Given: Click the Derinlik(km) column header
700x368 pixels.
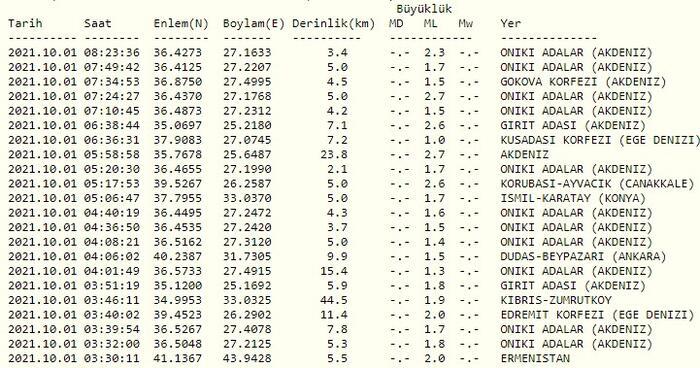Looking at the screenshot, I should coord(333,24).
